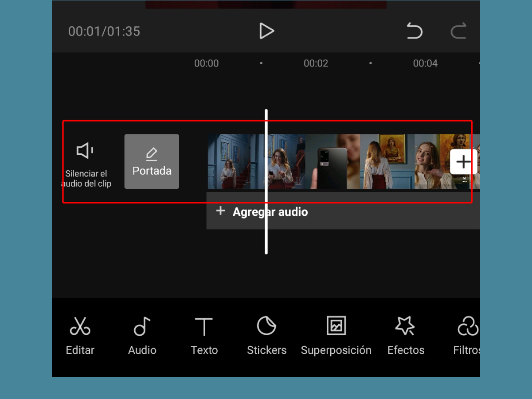Select the Portada cover option
Screen dimensions: 532x399
pyautogui.click(x=152, y=161)
